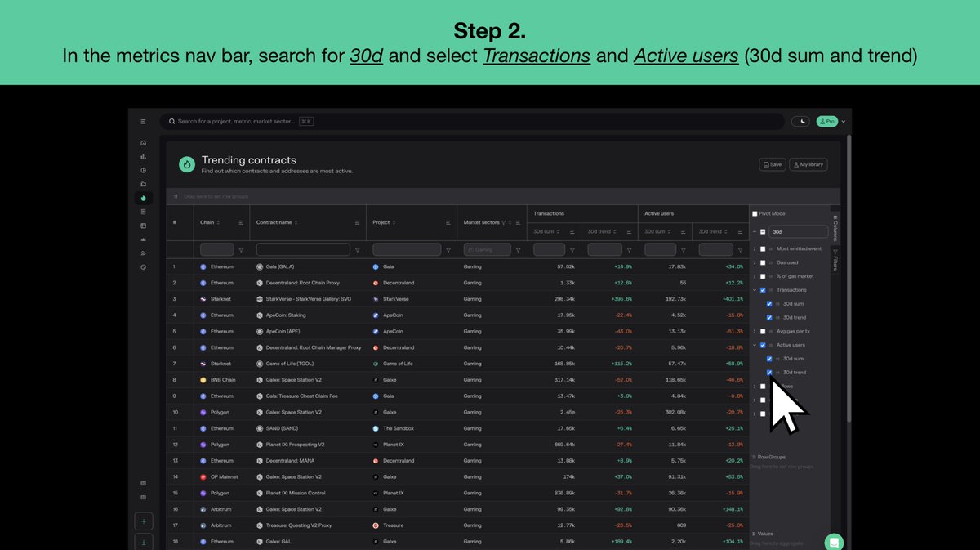Sort by the Project column header
The image size is (980, 550).
[x=385, y=222]
